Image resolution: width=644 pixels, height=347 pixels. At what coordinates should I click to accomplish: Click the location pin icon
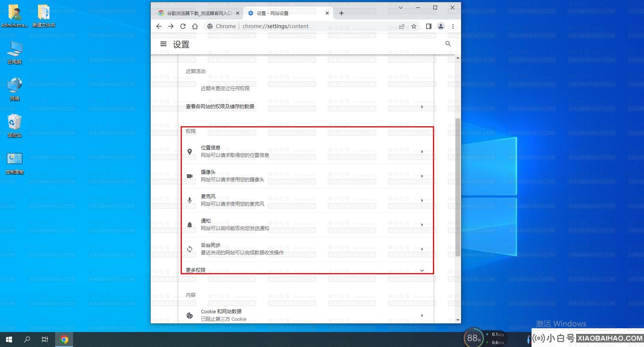[190, 152]
